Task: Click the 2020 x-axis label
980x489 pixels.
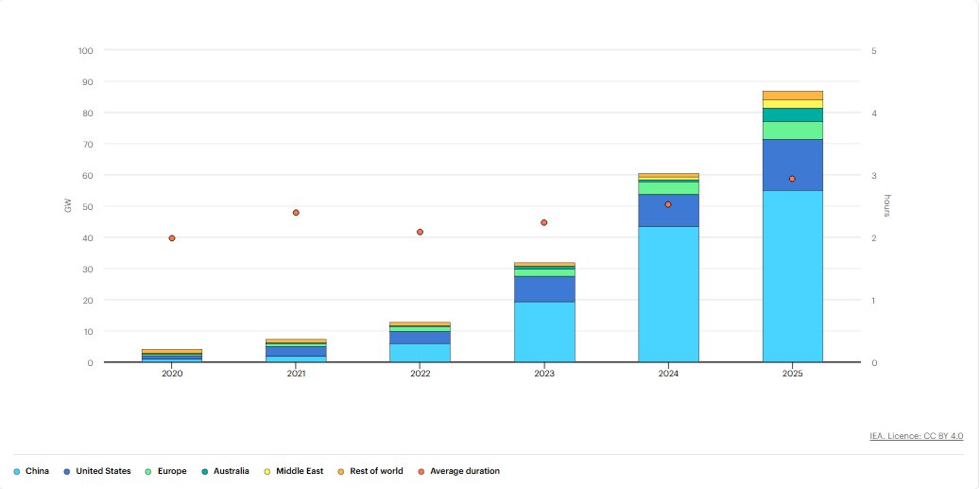Action: coord(172,373)
